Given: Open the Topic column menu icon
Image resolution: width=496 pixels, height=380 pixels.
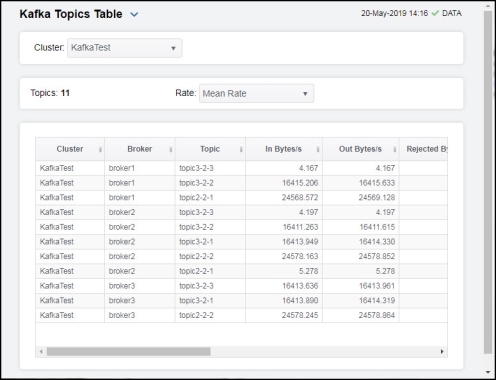Looking at the screenshot, I should click(241, 149).
